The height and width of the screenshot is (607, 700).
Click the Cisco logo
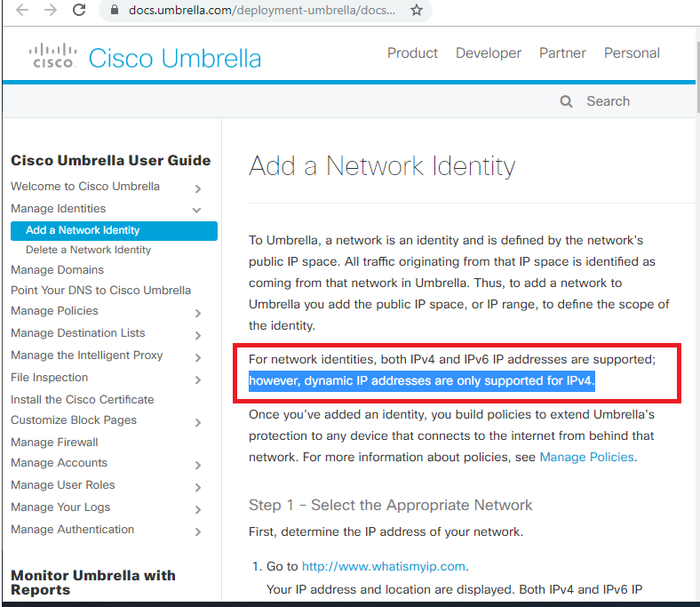(x=53, y=56)
